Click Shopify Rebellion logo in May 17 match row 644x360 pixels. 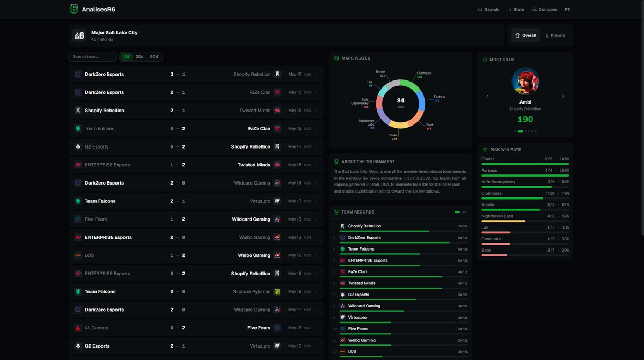tap(277, 75)
